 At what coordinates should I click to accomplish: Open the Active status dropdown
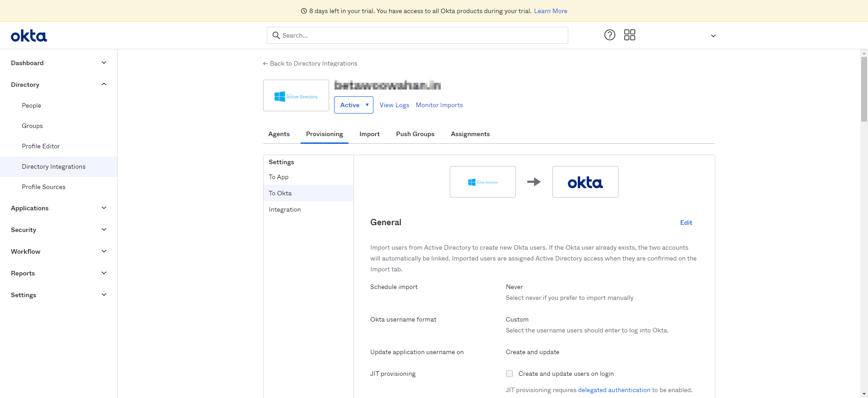click(354, 105)
